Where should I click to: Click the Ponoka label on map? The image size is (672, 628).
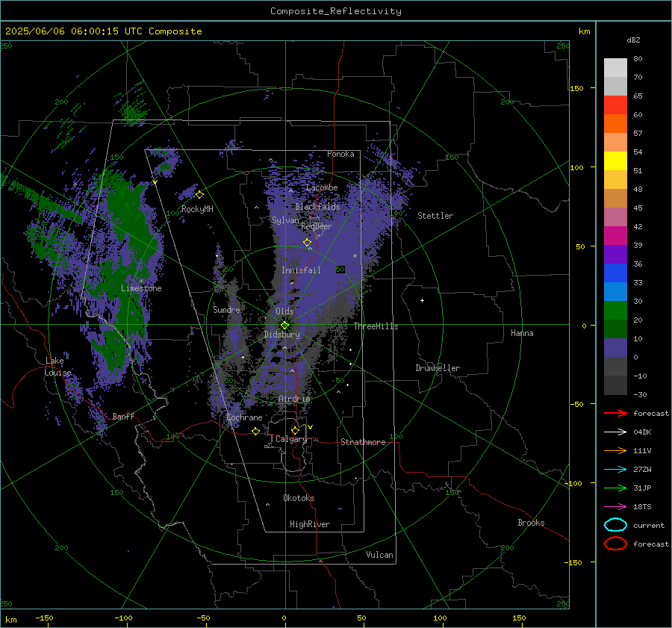pos(340,154)
